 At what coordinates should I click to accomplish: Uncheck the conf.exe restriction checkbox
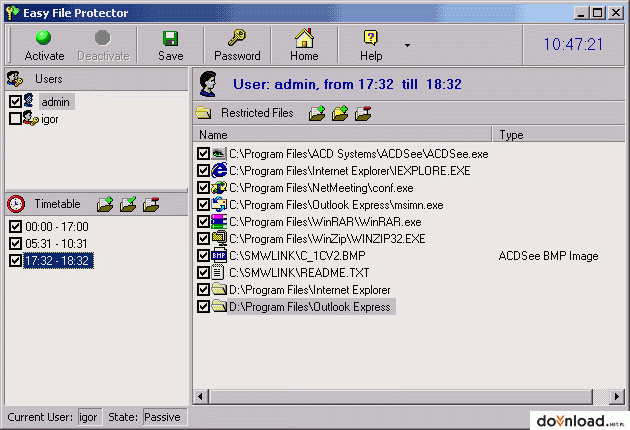203,187
